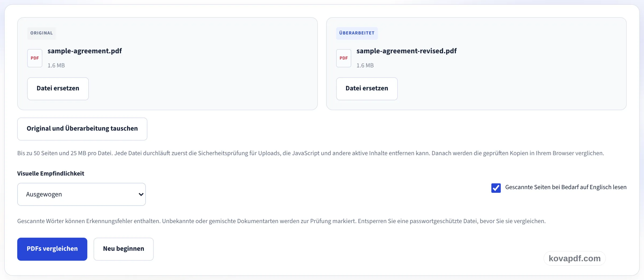Click the PDF icon for sample-agreement-revised.pdf
This screenshot has width=644, height=280.
[343, 58]
